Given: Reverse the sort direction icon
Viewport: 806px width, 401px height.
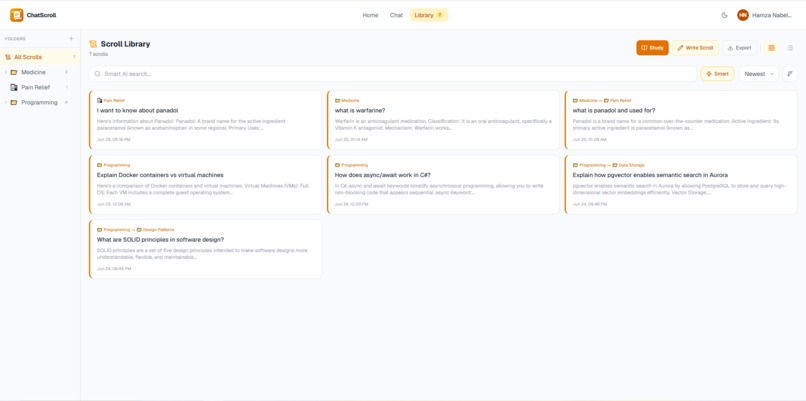Looking at the screenshot, I should pos(790,74).
